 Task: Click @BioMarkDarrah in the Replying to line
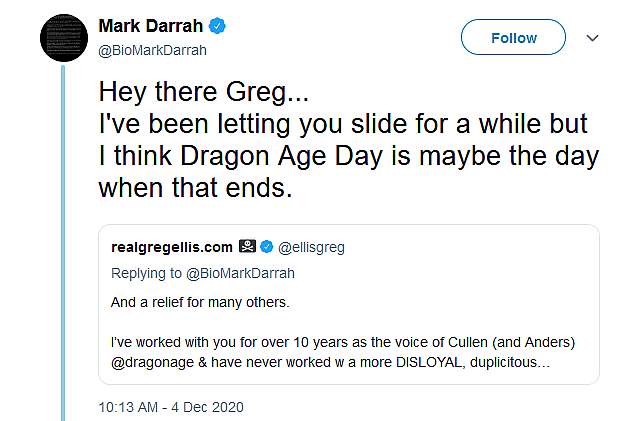tap(241, 273)
